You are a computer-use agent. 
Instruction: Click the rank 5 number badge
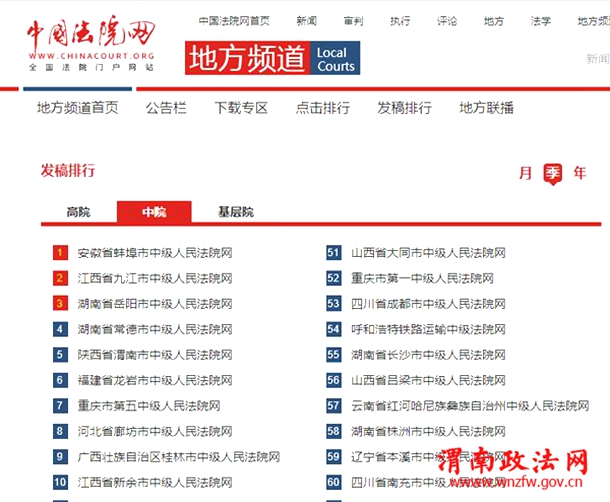(x=61, y=355)
